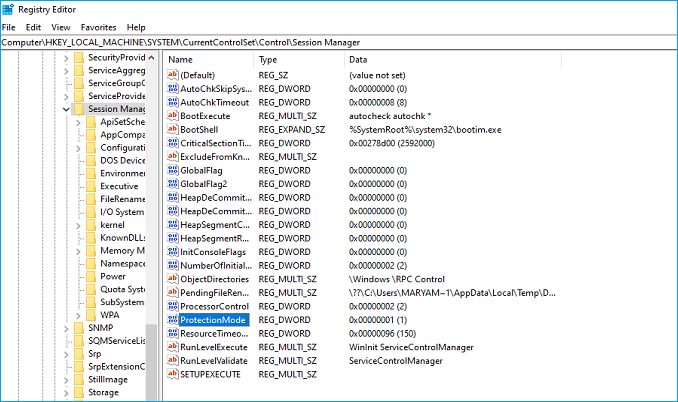Select the PendingFileRen... value name

(x=214, y=293)
